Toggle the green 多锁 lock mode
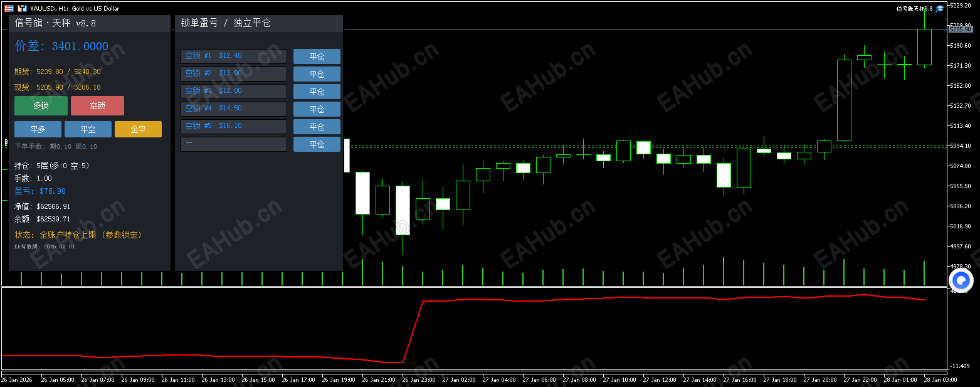980x387 pixels. [40, 105]
